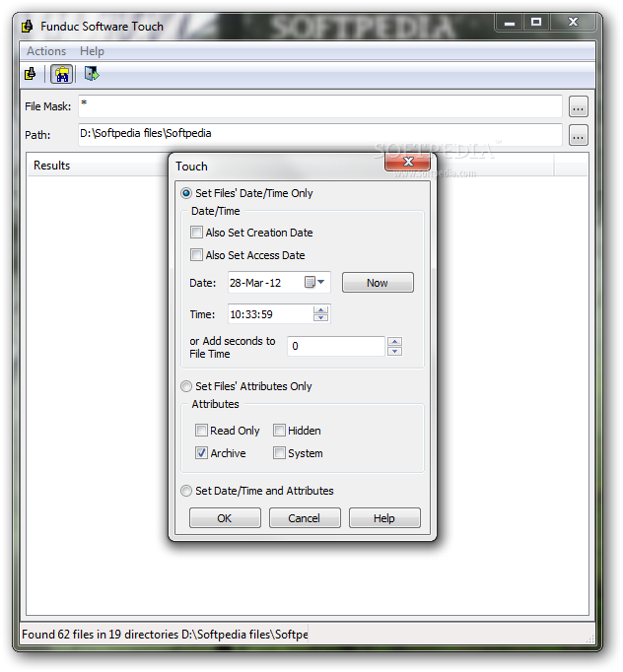Enable Also Set Access Date checkbox
Viewport: 623px width, 672px height.
[196, 255]
